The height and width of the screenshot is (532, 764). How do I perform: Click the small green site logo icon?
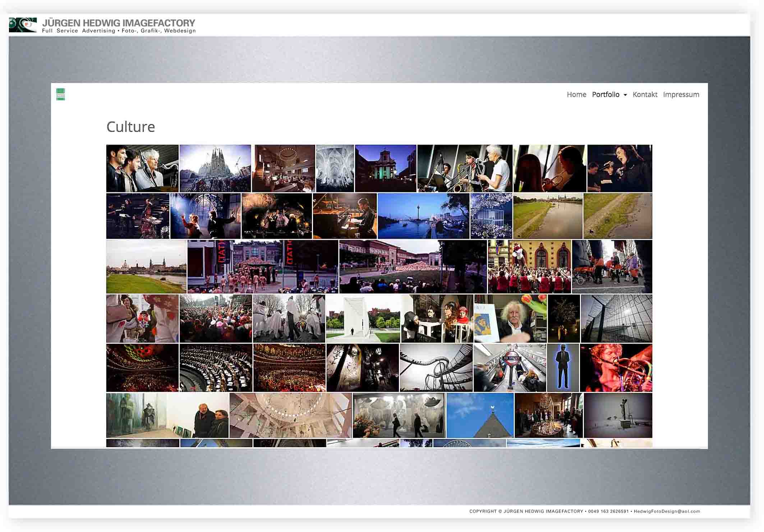[x=60, y=94]
